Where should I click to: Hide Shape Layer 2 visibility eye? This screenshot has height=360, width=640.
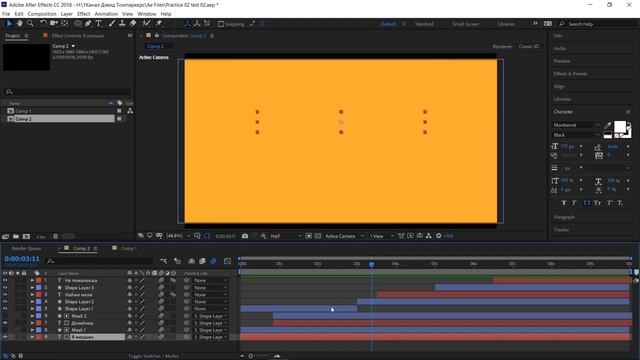(x=5, y=302)
